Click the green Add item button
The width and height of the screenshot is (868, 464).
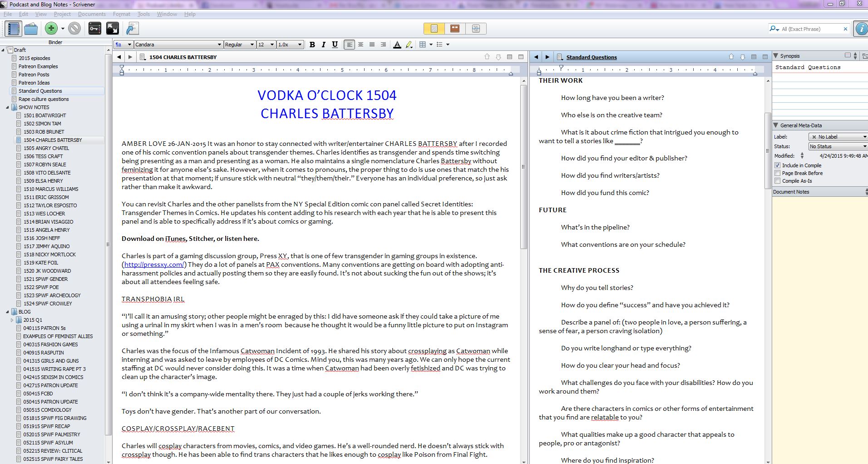51,29
